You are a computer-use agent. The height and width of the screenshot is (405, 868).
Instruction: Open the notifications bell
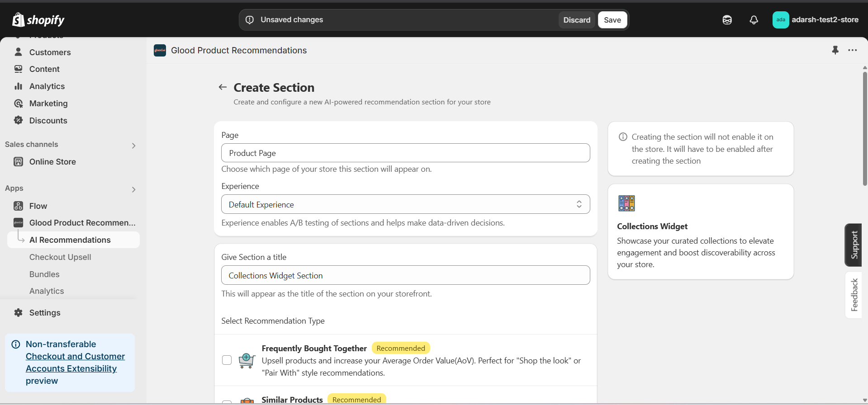[x=754, y=20]
